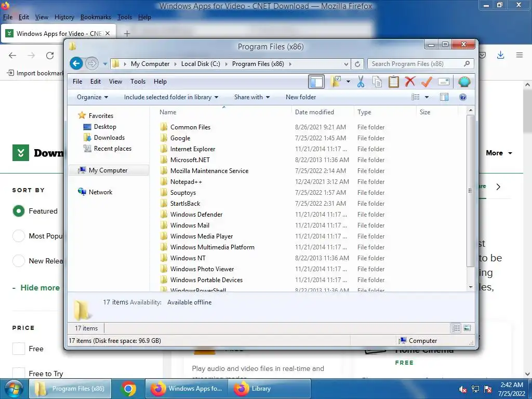
Task: Click the file list vertical scrollbar
Action: coord(470,191)
